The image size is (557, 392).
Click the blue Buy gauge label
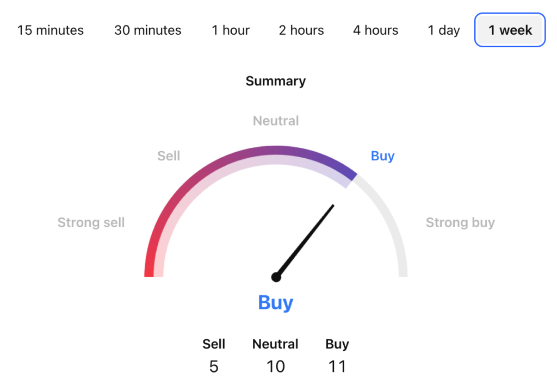tap(382, 156)
